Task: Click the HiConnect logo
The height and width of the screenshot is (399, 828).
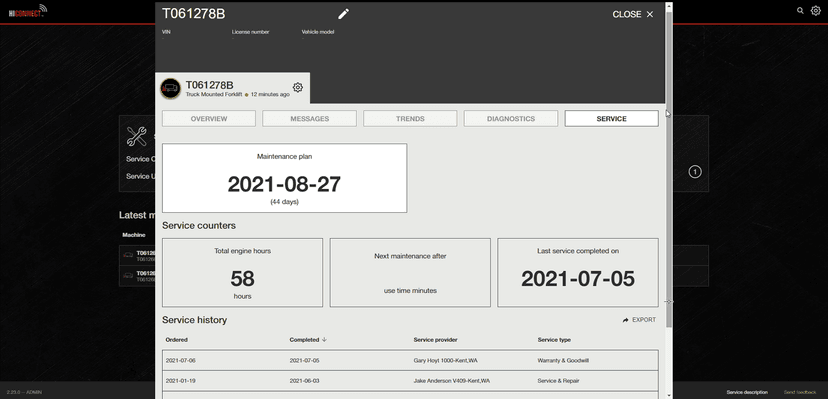Action: tap(27, 11)
